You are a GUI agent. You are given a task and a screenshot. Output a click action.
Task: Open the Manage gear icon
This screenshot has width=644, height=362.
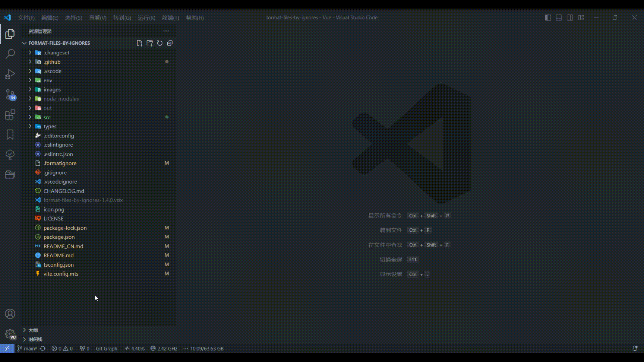(10, 334)
